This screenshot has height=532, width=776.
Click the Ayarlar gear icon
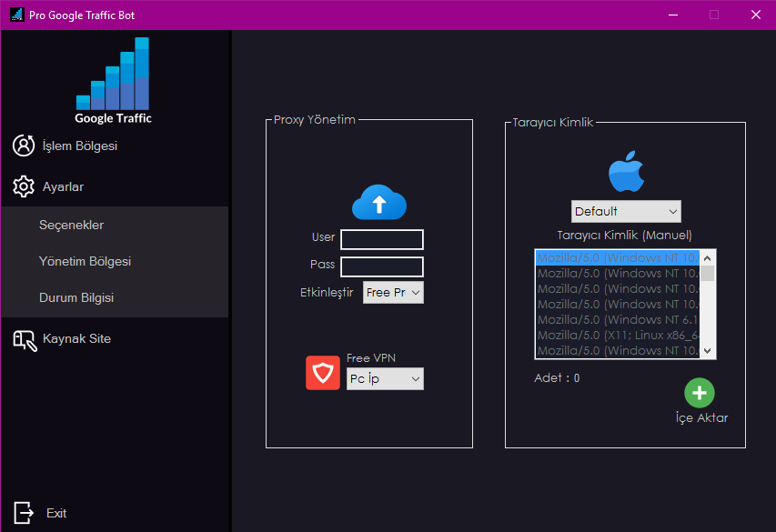click(24, 186)
